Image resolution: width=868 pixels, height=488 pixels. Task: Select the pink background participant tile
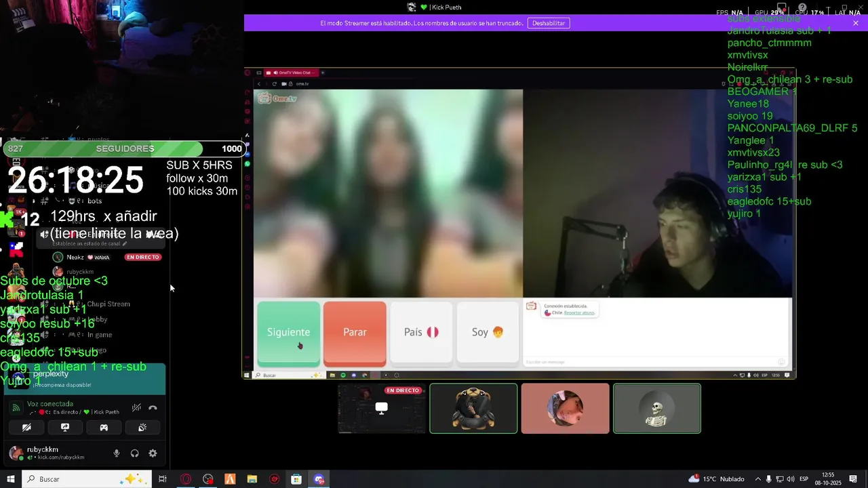tap(565, 409)
